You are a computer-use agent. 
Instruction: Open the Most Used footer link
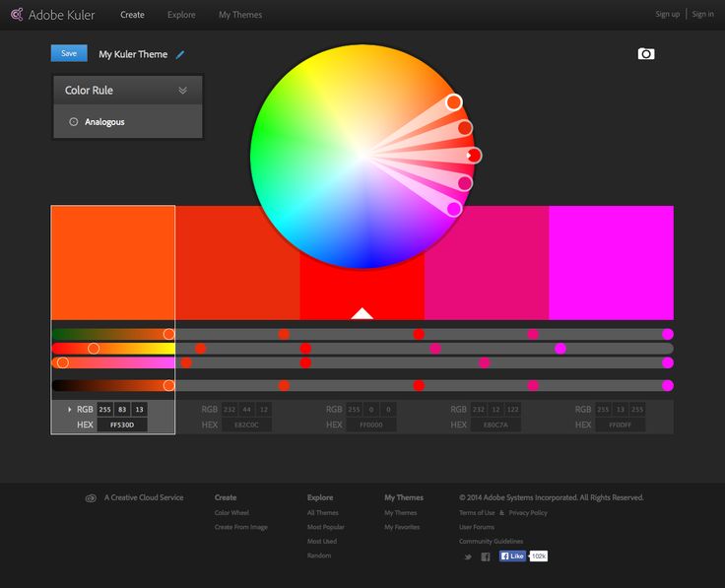click(x=322, y=542)
